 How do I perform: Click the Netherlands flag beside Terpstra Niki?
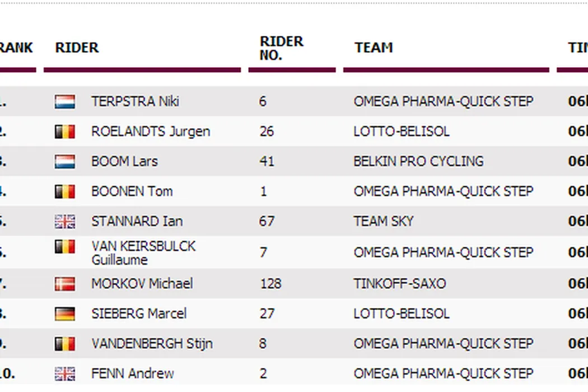65,102
